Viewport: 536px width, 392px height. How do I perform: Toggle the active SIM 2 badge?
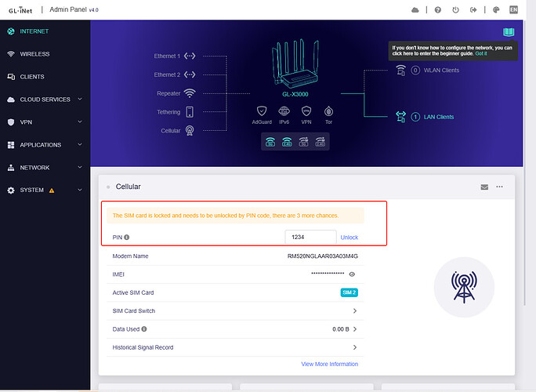coord(349,292)
